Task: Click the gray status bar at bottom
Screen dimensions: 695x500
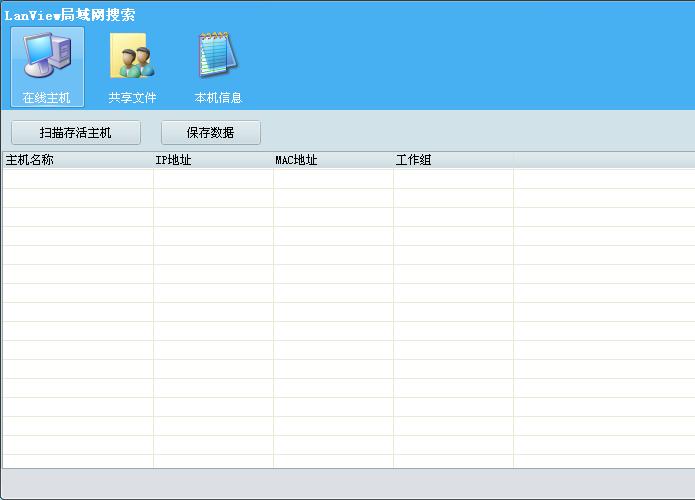Action: point(347,484)
